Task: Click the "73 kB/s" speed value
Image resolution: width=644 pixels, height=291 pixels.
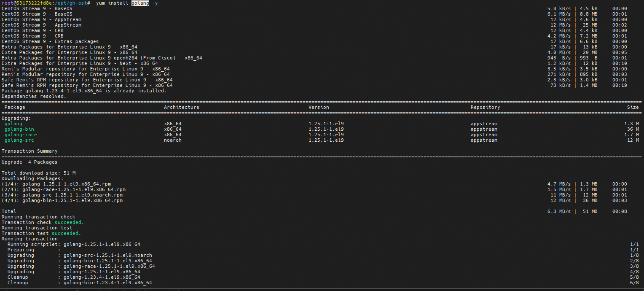Action: (561, 85)
